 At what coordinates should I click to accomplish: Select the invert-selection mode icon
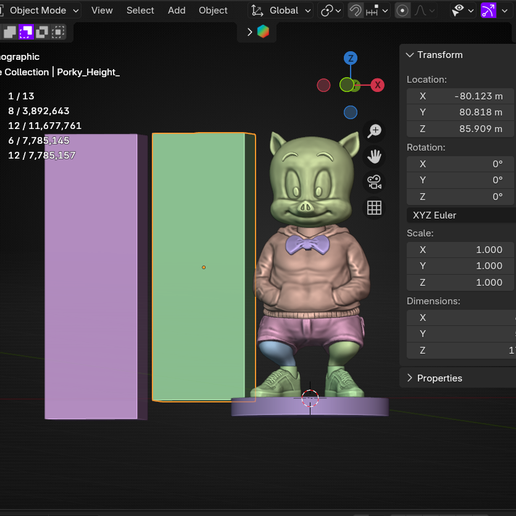point(42,32)
